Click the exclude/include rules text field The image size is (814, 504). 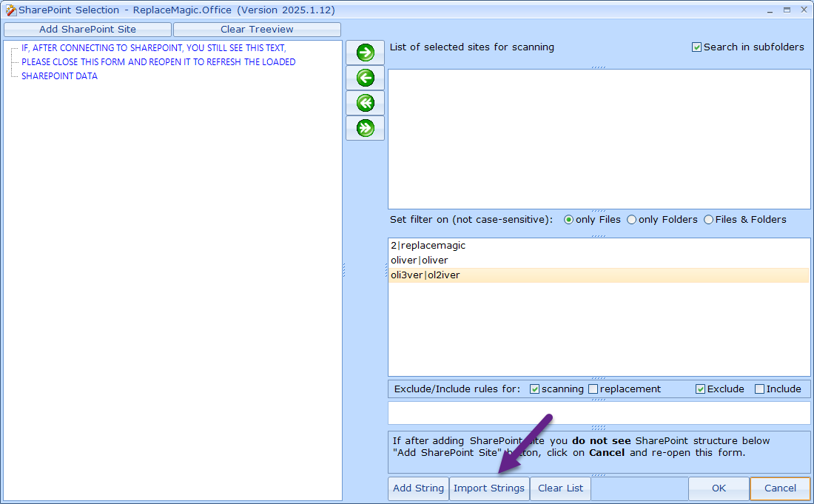click(599, 413)
